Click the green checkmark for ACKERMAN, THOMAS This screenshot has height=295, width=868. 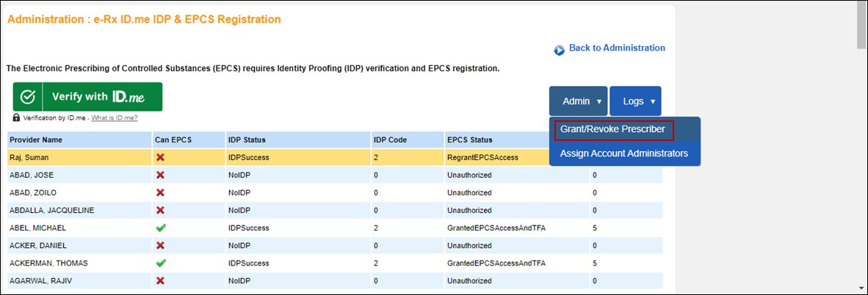pyautogui.click(x=160, y=263)
